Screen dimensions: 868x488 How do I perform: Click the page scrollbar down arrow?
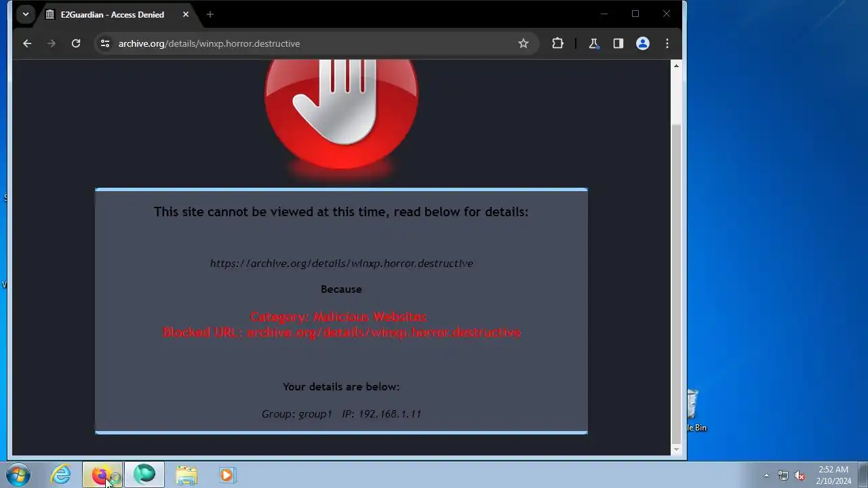pyautogui.click(x=676, y=449)
